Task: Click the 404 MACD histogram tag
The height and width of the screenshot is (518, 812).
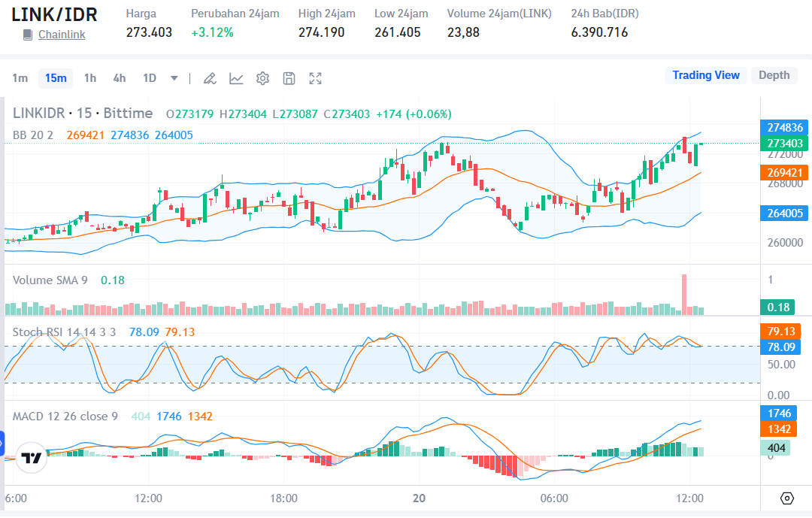Action: [776, 448]
